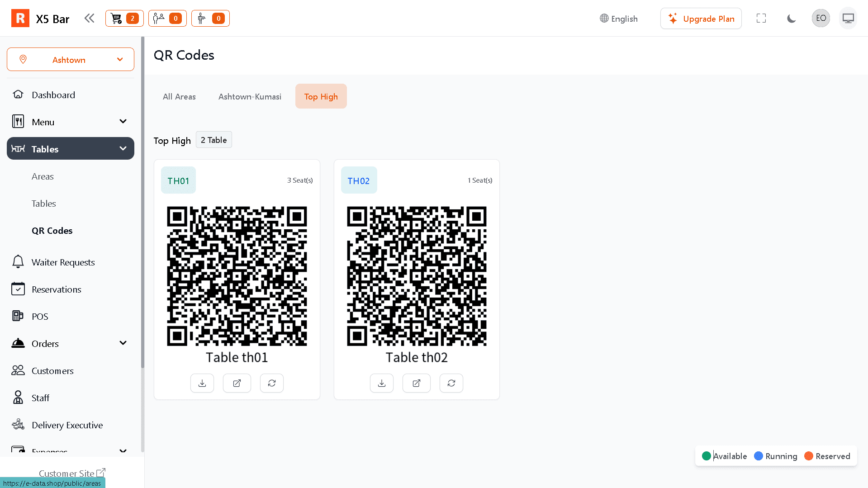
Task: Click the shopping cart orders icon
Action: (x=124, y=19)
